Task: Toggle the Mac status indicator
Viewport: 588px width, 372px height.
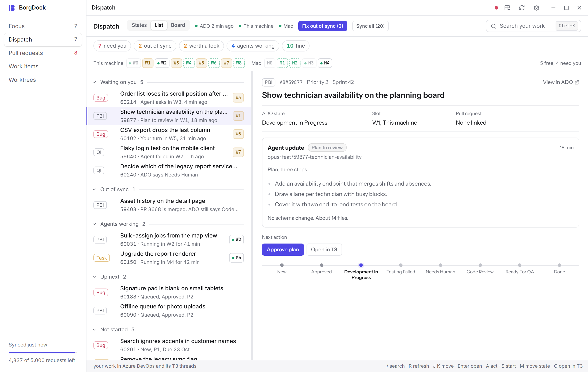Action: click(x=286, y=26)
